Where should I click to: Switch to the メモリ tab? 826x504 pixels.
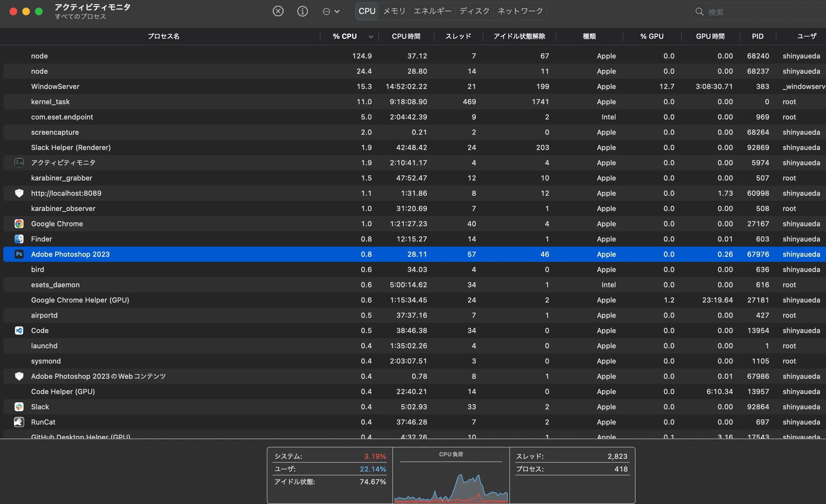[394, 11]
